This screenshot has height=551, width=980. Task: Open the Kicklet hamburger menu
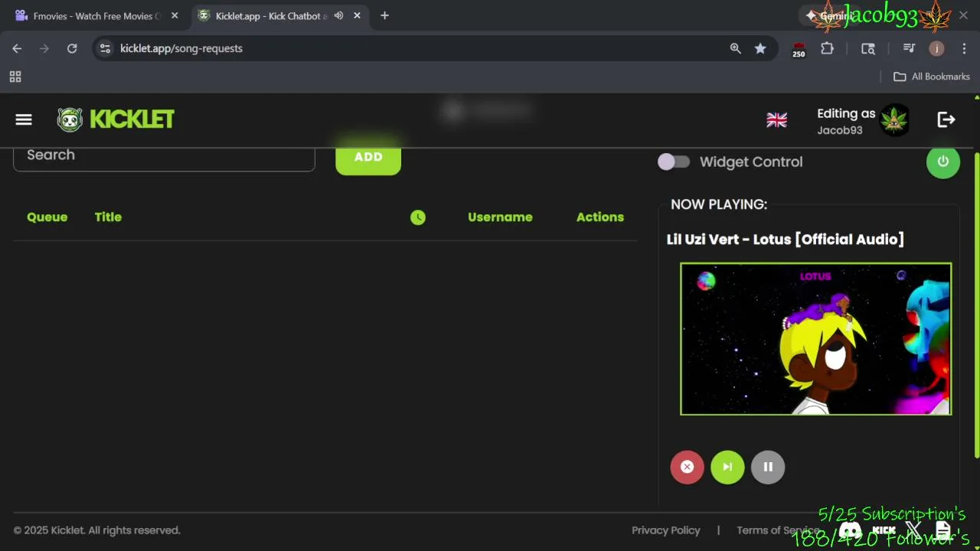click(24, 119)
